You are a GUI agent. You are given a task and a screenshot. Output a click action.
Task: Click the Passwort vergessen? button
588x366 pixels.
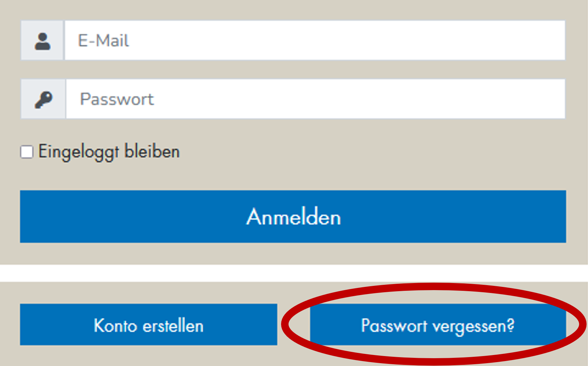[x=438, y=325]
